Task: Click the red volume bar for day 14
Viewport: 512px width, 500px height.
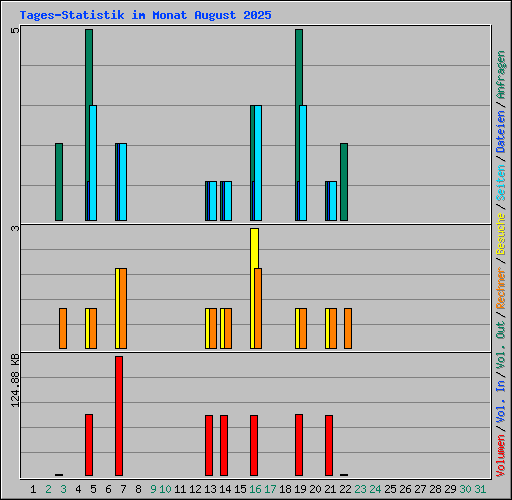Action: [224, 445]
